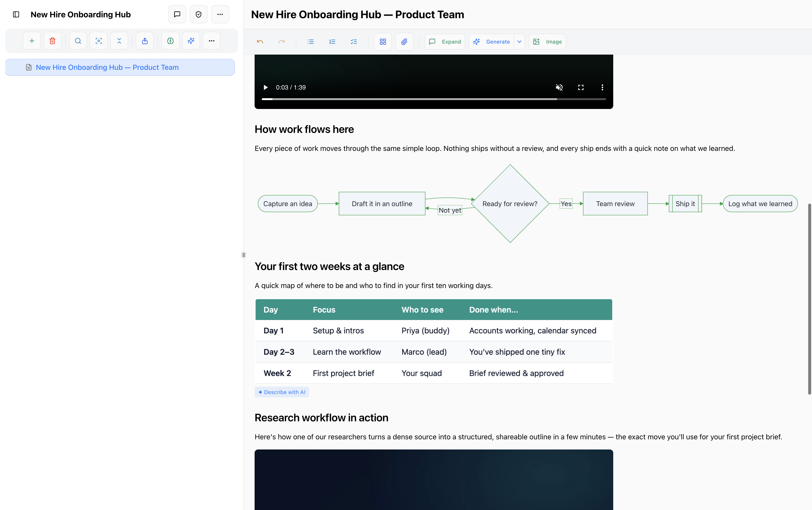This screenshot has width=812, height=510.
Task: Open search with magnifier icon
Action: (78, 41)
